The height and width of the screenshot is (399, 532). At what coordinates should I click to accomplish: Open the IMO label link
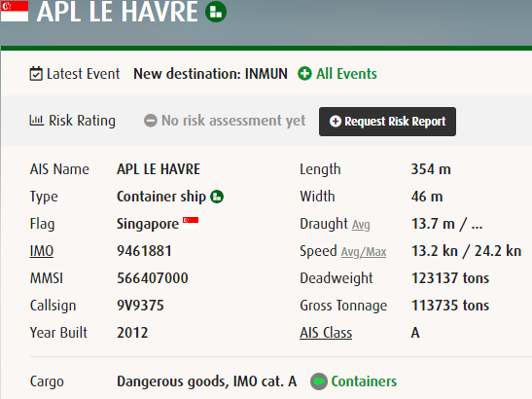[42, 251]
